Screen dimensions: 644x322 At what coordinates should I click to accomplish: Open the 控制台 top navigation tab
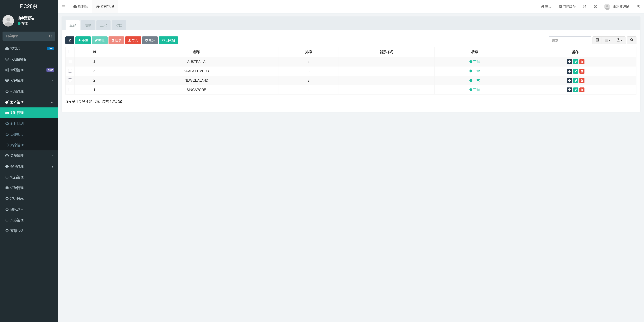coord(80,6)
